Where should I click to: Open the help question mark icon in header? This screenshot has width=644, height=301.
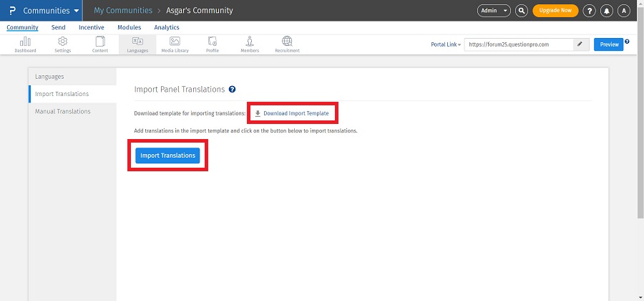point(589,11)
